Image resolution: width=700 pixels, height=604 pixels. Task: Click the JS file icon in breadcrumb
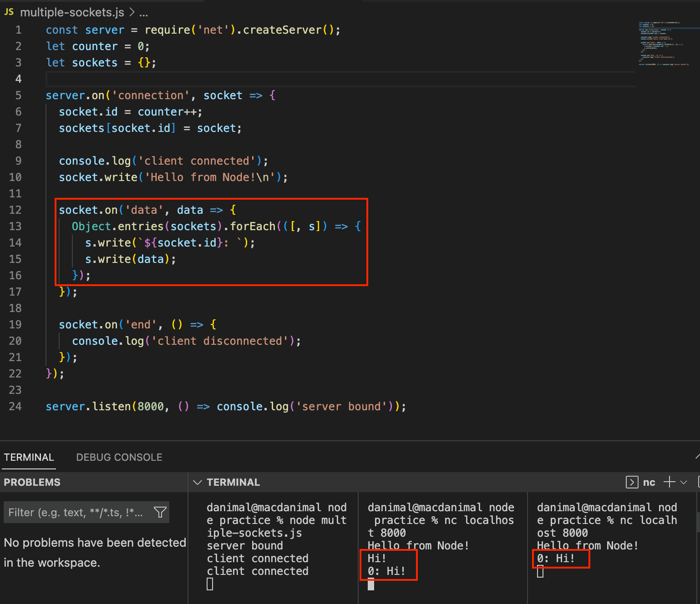coord(9,12)
